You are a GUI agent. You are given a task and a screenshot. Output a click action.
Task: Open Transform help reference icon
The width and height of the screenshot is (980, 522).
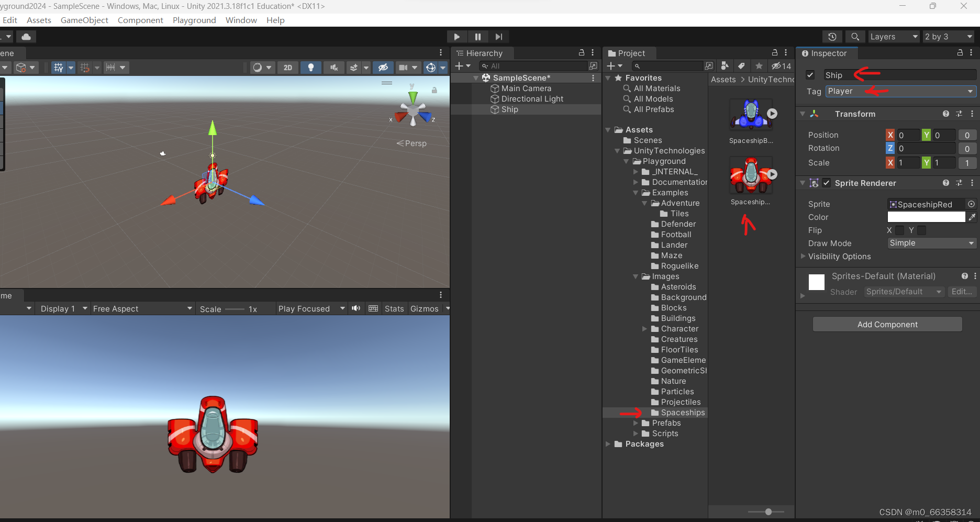point(945,114)
